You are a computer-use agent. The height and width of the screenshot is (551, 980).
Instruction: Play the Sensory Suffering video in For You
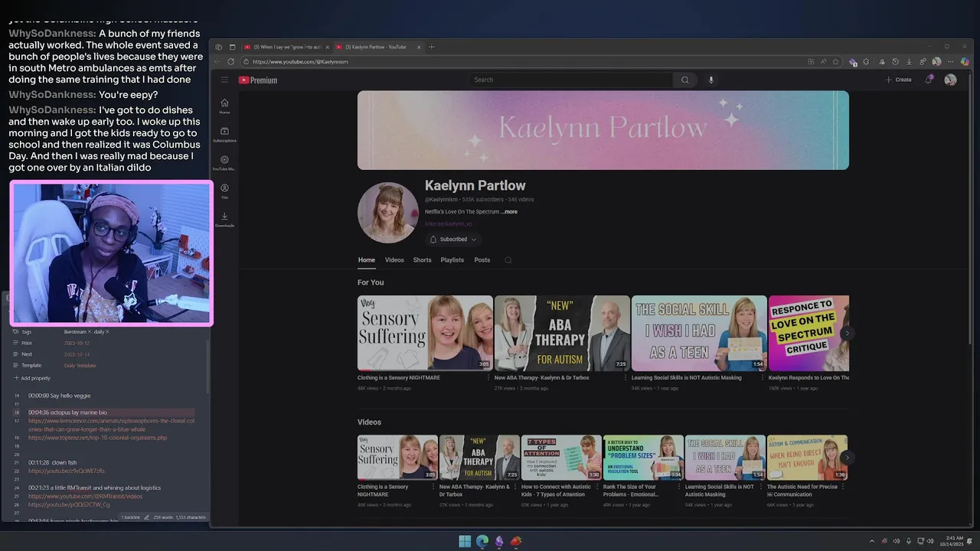[x=425, y=333]
